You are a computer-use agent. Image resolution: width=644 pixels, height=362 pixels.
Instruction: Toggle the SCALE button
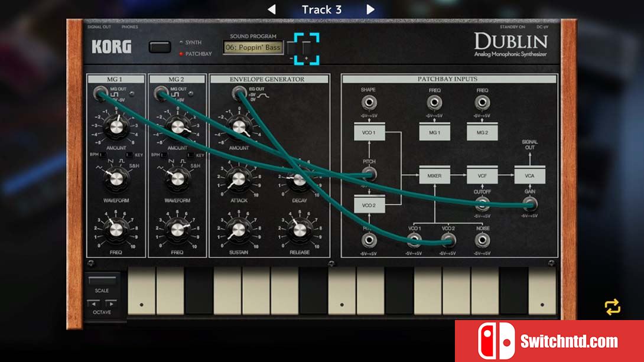pyautogui.click(x=102, y=281)
